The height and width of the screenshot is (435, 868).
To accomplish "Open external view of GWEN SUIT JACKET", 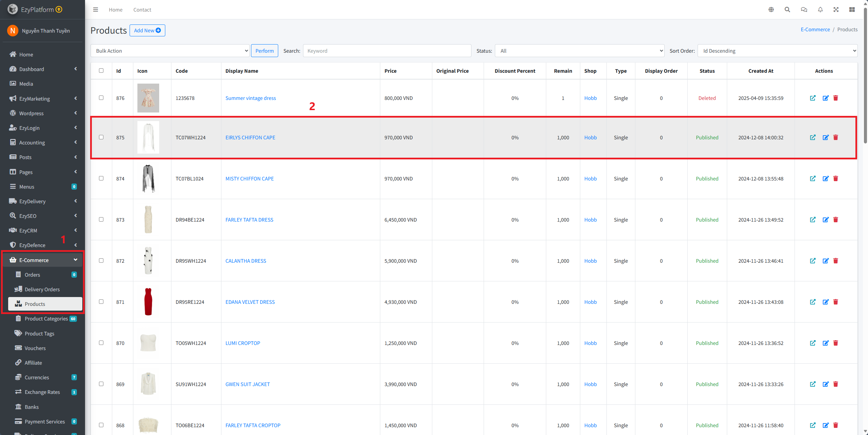I will tap(813, 384).
